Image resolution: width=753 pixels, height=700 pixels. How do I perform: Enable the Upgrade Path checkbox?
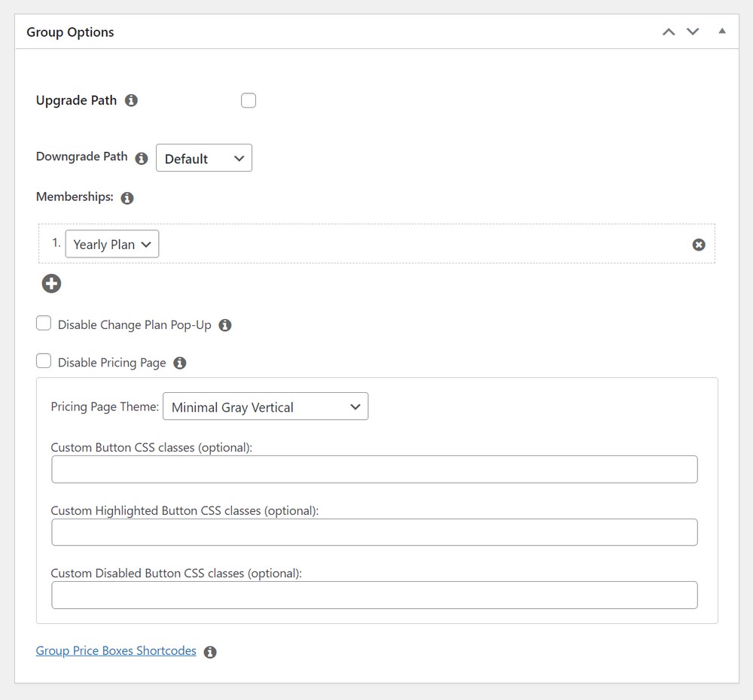click(x=248, y=100)
